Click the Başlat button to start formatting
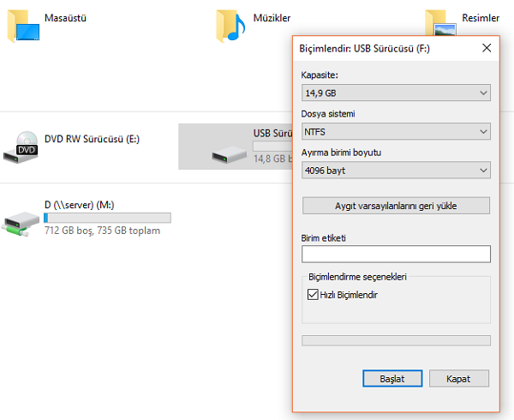514x420 pixels. tap(392, 379)
